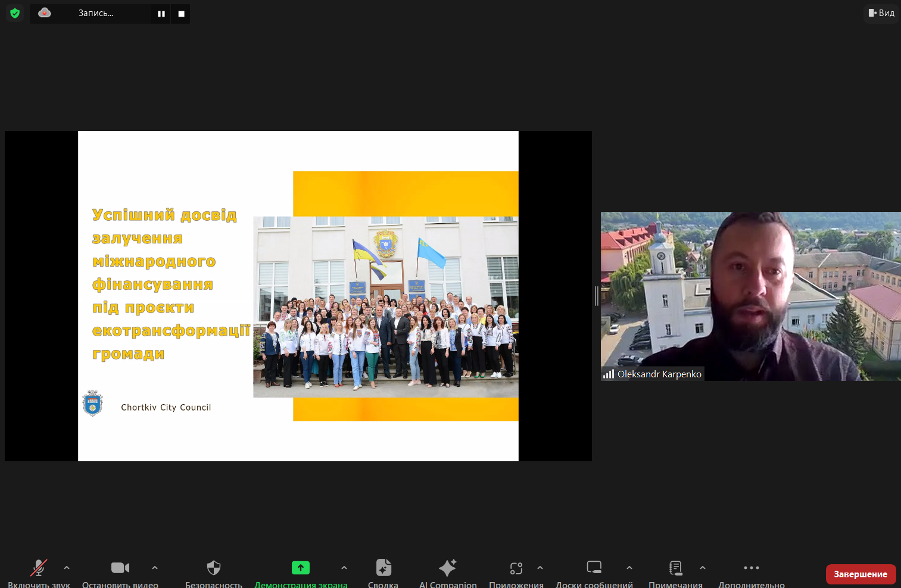Stop video with the camera icon

[x=120, y=568]
